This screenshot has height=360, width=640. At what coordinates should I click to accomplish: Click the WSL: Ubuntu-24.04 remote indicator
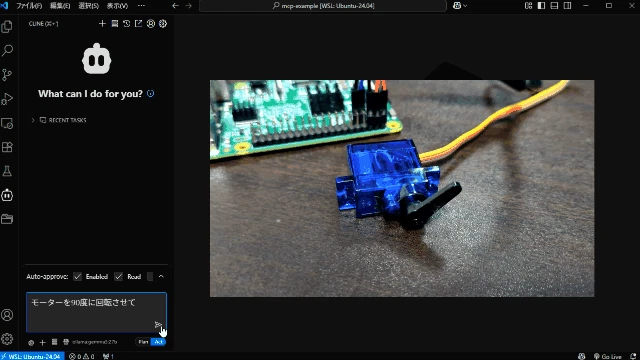tap(32, 356)
